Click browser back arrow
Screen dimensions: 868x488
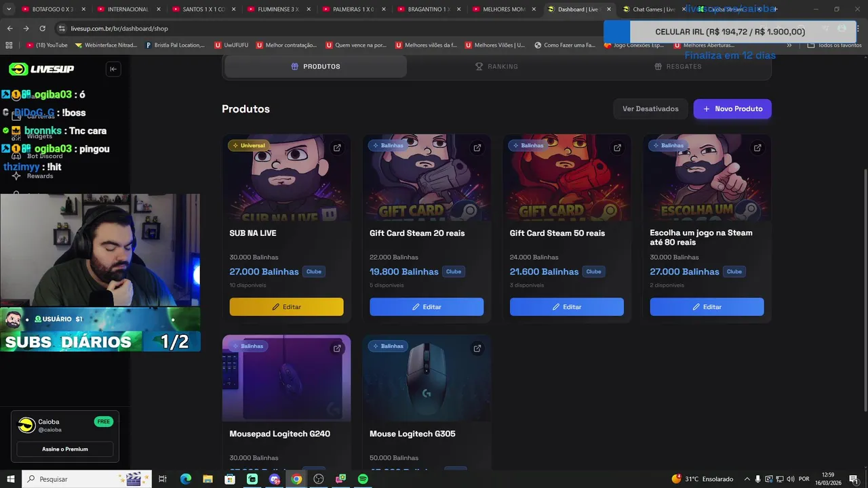pos(9,28)
